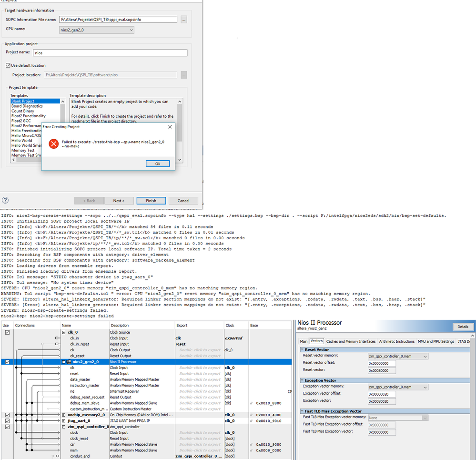Viewport: 476px width, 460px height.
Task: Select Count Binary template
Action: click(23, 111)
